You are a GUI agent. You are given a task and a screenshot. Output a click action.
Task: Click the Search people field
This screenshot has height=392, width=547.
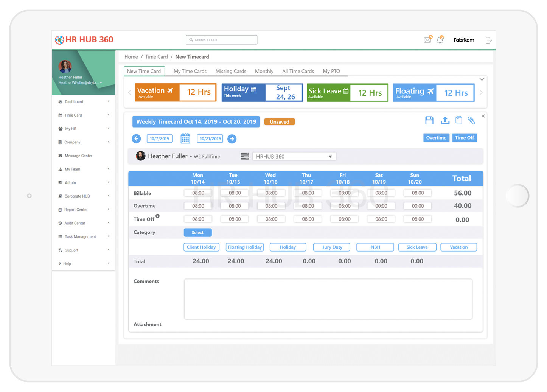[x=222, y=40]
